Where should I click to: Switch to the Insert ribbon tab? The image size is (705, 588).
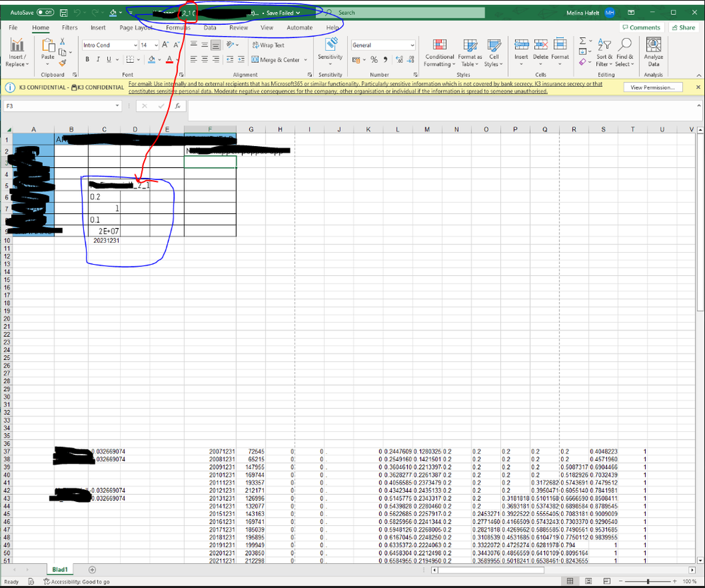click(98, 28)
